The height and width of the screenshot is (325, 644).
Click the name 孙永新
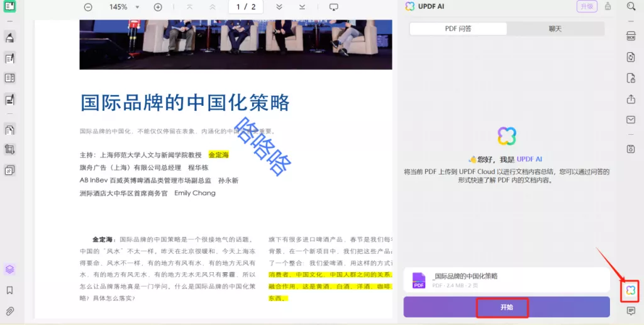click(x=228, y=180)
